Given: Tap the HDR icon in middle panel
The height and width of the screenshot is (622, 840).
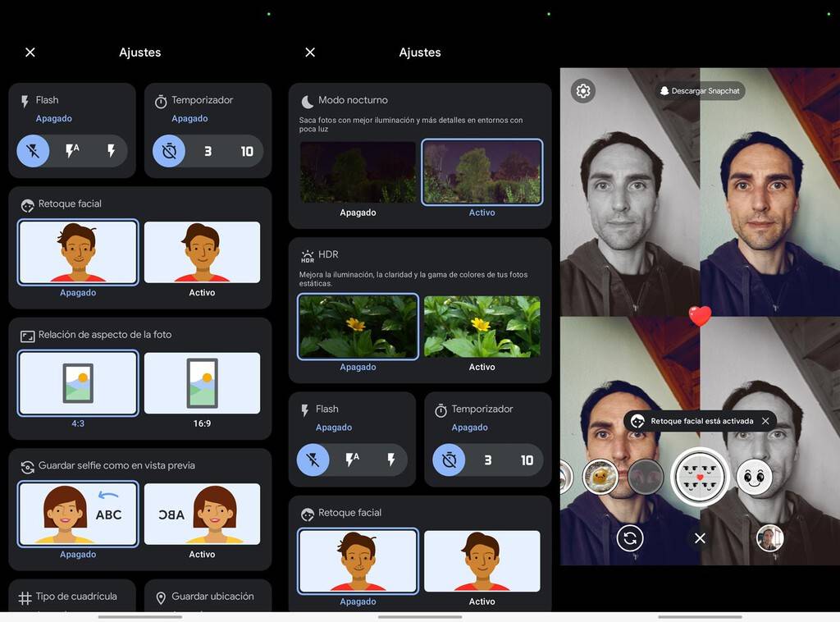Looking at the screenshot, I should 308,255.
